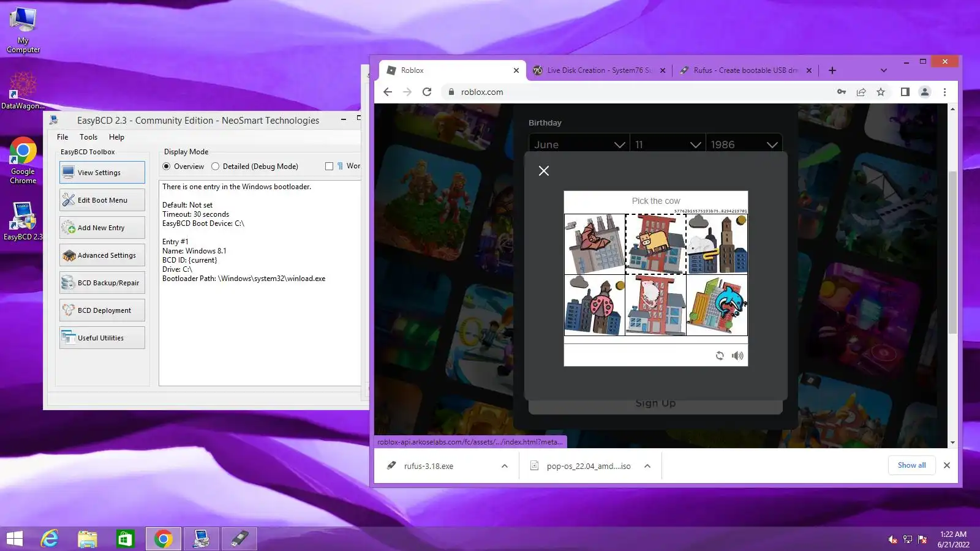Open Useful Utilities in EasyBCD
Viewport: 980px width, 551px height.
102,338
